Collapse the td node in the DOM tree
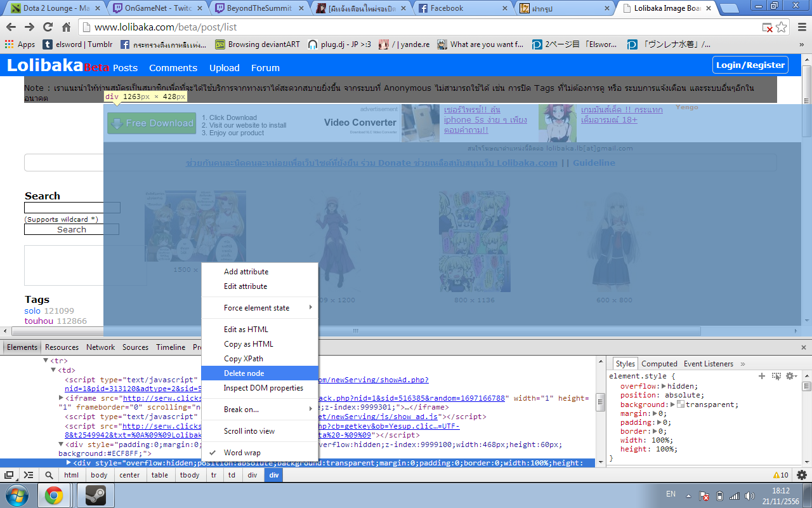 54,370
